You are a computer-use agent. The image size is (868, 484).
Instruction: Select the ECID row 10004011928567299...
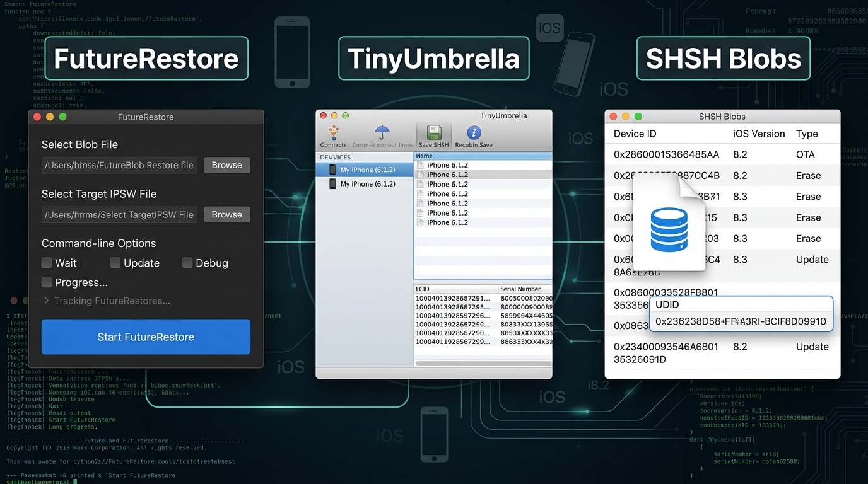(x=483, y=342)
